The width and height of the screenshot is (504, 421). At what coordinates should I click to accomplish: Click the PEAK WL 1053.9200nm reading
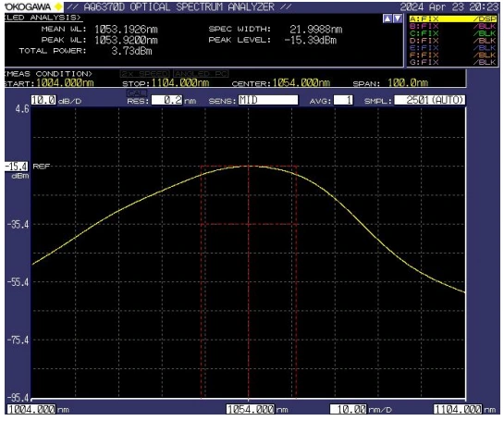pyautogui.click(x=126, y=40)
